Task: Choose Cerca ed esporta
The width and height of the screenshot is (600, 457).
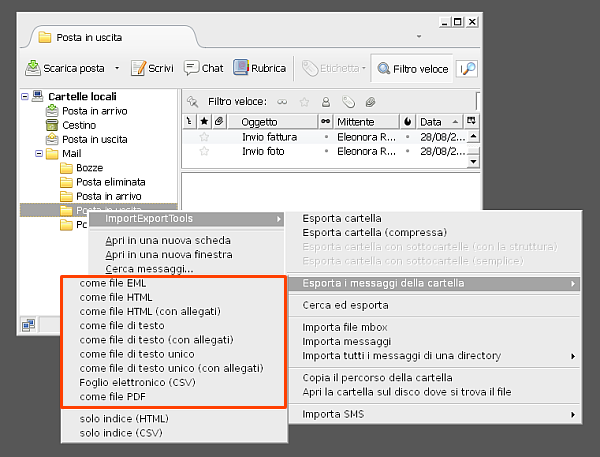Action: tap(345, 305)
